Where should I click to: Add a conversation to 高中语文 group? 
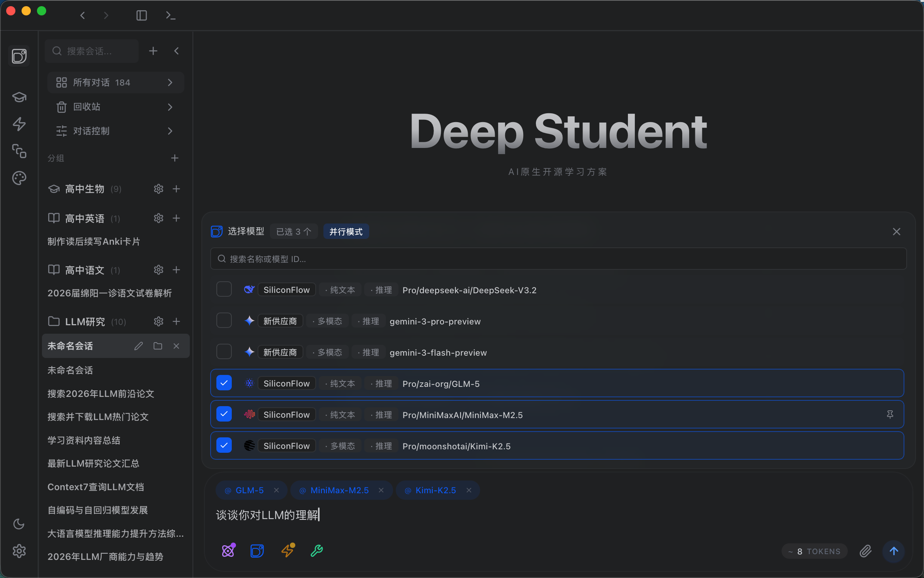click(176, 270)
